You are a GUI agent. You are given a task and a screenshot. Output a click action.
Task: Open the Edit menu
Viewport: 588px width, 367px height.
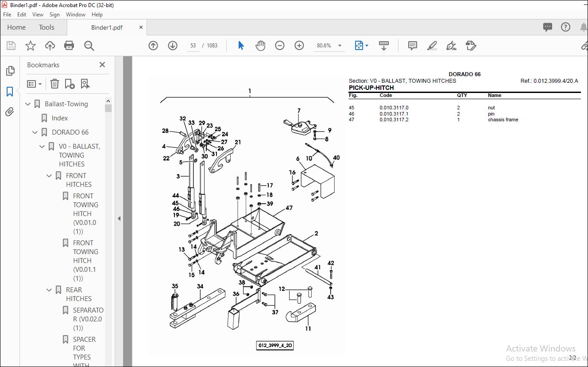(x=22, y=15)
